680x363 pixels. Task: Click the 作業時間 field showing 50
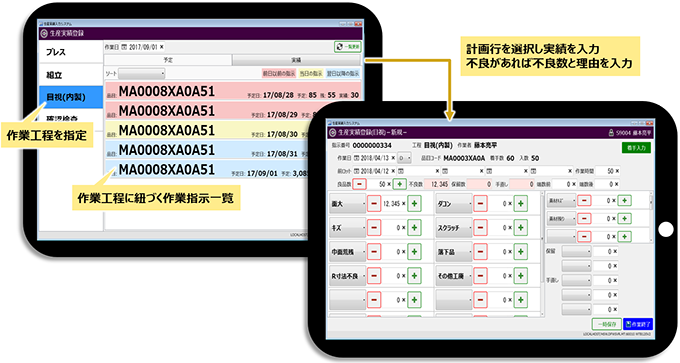pyautogui.click(x=608, y=171)
